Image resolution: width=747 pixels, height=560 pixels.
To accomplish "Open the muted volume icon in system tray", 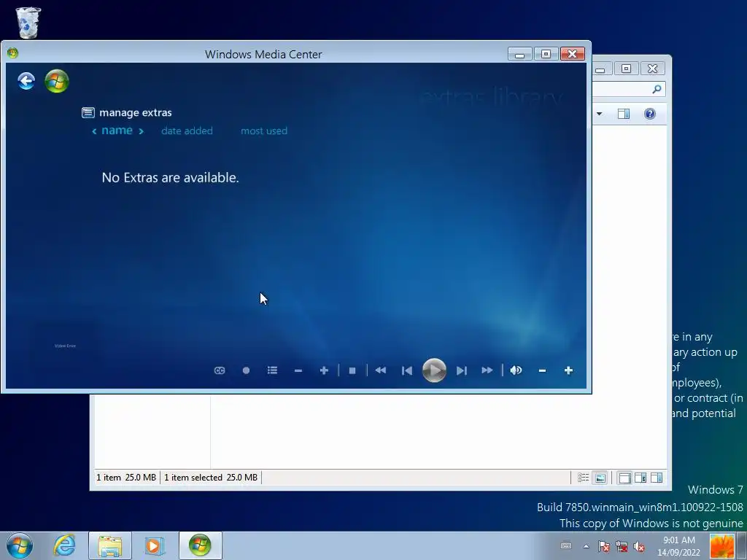I will tap(639, 546).
